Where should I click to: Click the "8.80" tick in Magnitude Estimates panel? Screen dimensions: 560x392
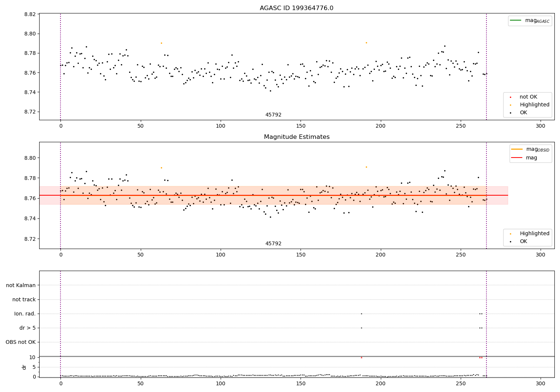coord(30,158)
